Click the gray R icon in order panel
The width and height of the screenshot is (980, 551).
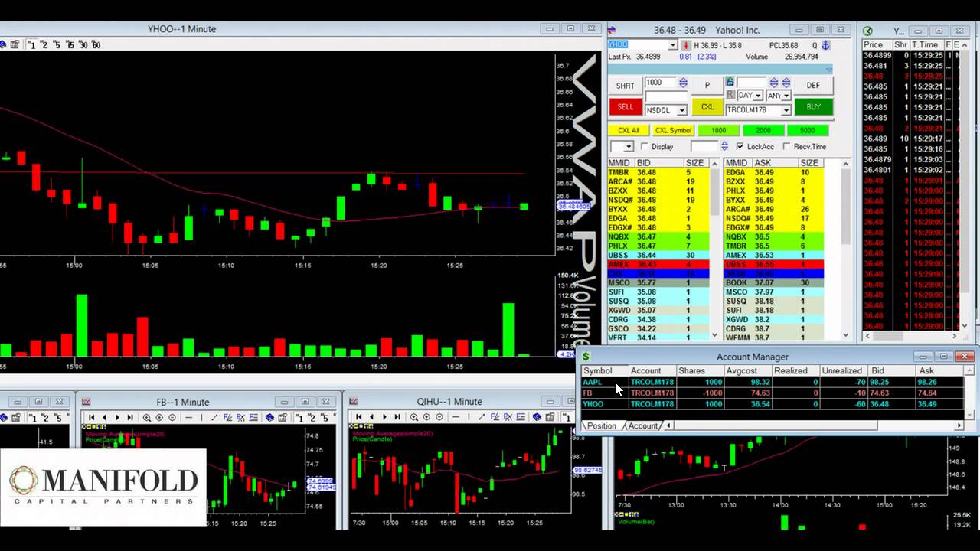(x=730, y=95)
